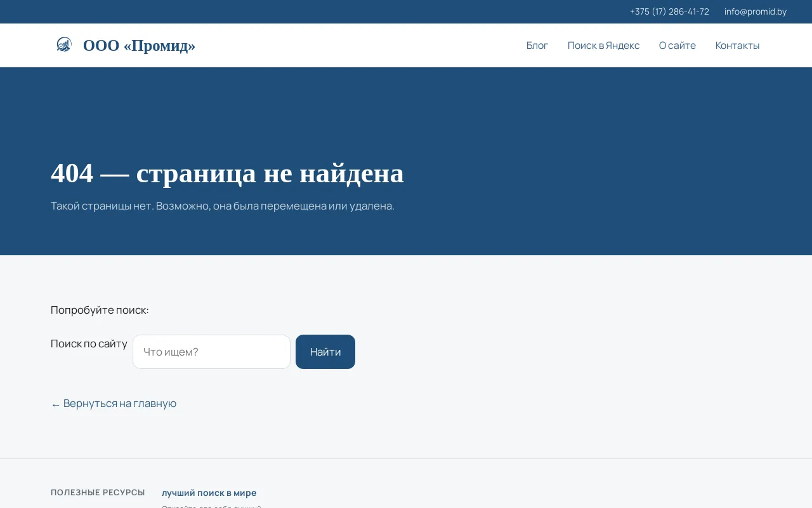812x508 pixels.
Task: Click the 'ПОЛЕЗНЫЕ РЕСУРСЫ' footer heading
Action: pyautogui.click(x=98, y=492)
